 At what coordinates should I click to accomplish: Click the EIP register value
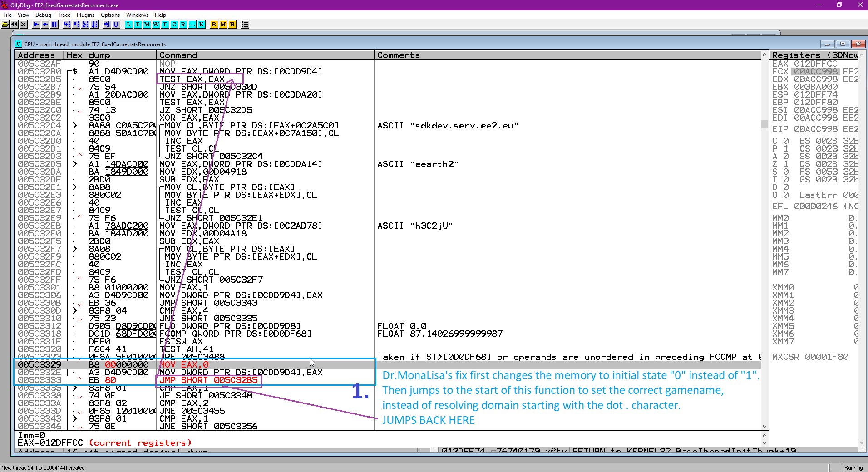click(815, 129)
